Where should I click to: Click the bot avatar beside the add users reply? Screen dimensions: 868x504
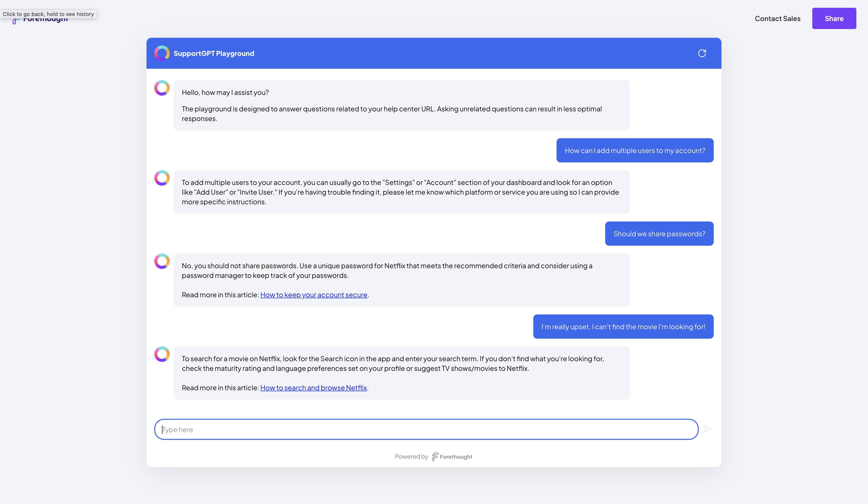point(162,178)
